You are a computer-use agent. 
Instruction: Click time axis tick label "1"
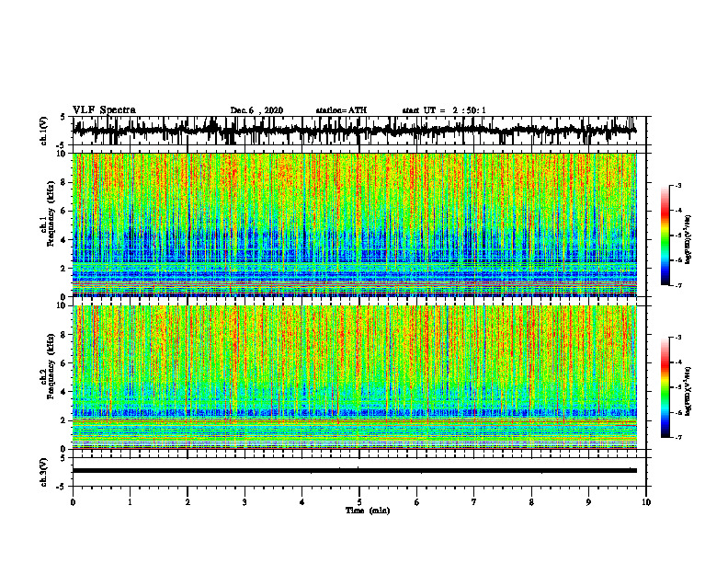[130, 502]
